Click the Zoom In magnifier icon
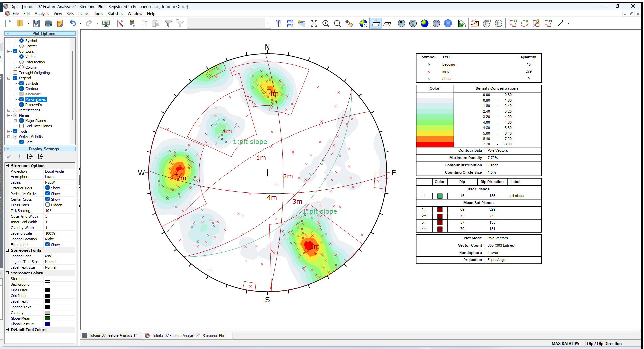 tap(326, 23)
